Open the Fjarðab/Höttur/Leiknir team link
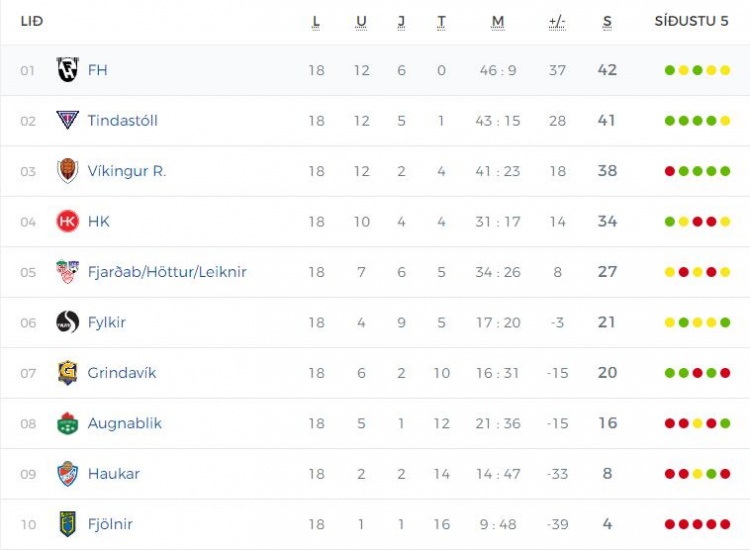Image resolution: width=750 pixels, height=550 pixels. click(167, 272)
